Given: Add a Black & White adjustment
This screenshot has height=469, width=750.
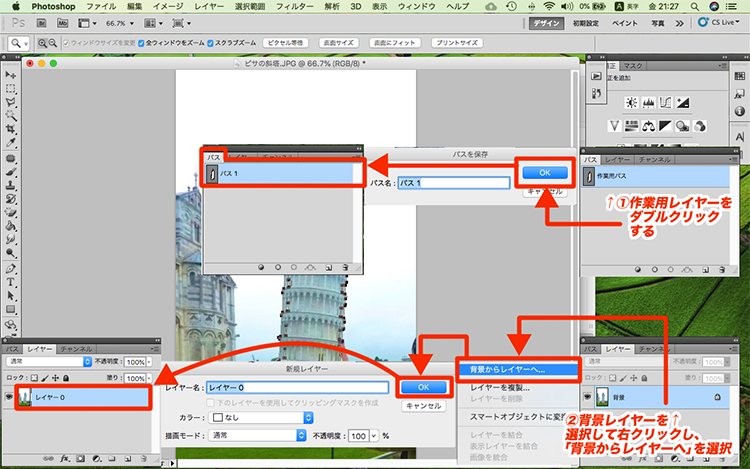Looking at the screenshot, I should (665, 126).
